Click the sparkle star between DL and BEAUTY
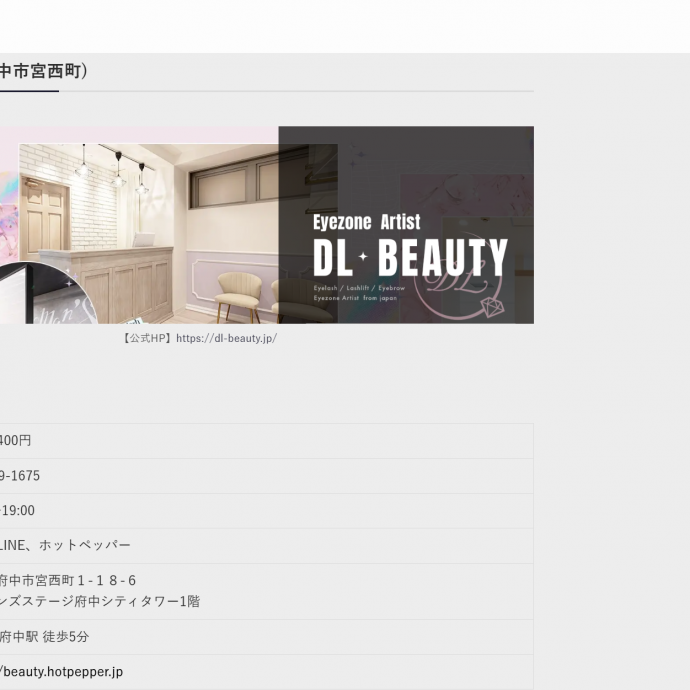This screenshot has height=690, width=690. click(363, 258)
